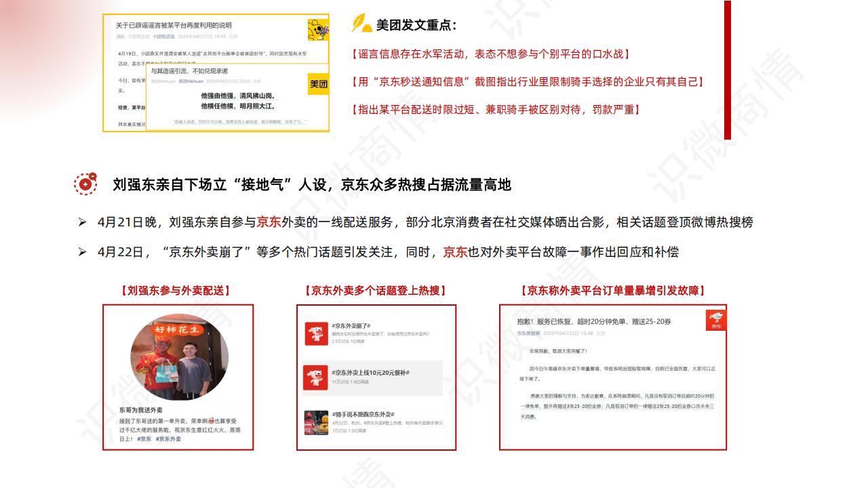This screenshot has width=868, height=488.
Task: Open the rider photo beside #骑手说不愿跑京东外卖#
Action: 316,422
